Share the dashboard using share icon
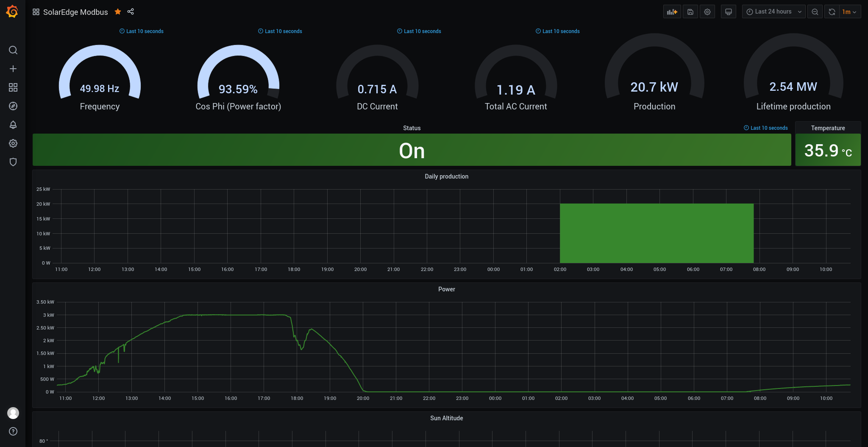 (131, 11)
